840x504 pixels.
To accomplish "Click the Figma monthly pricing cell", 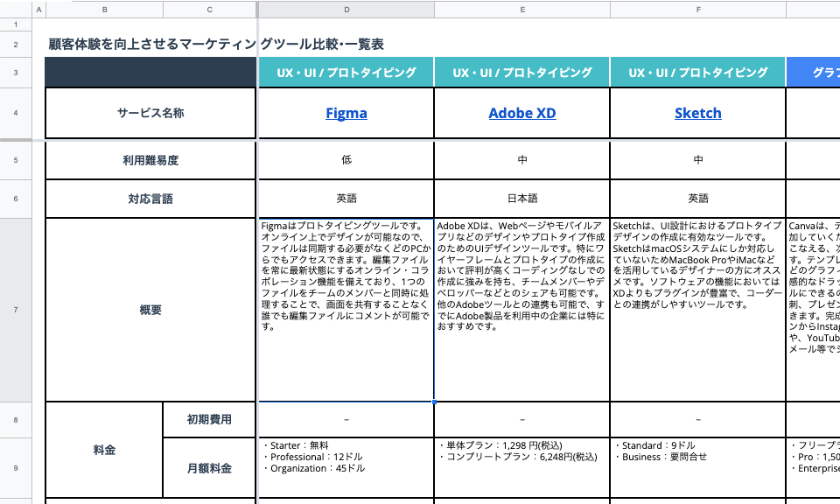I will 346,466.
